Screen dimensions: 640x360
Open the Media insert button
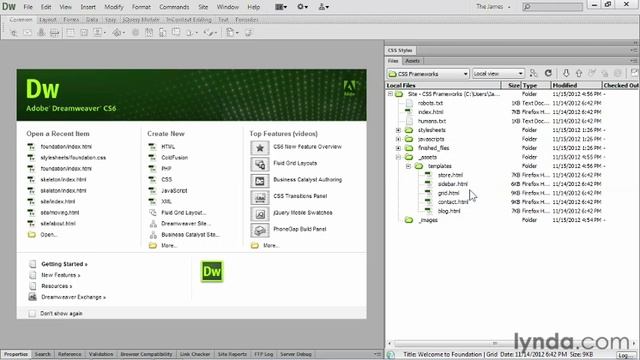click(x=118, y=33)
